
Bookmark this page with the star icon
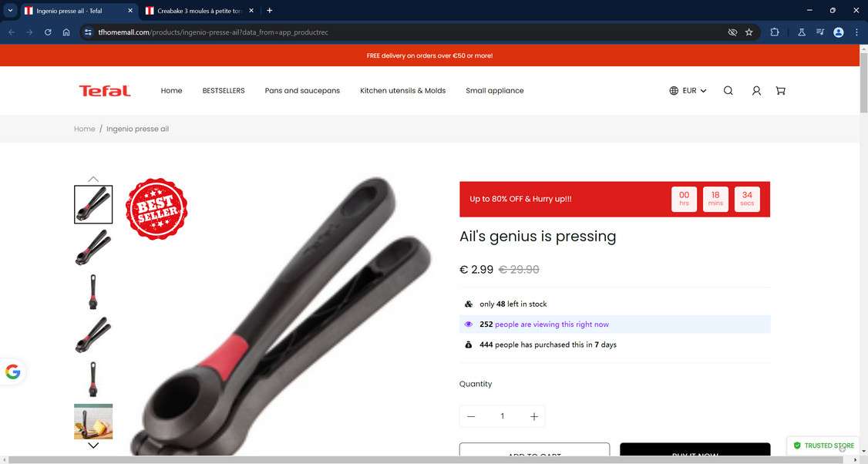(x=749, y=32)
